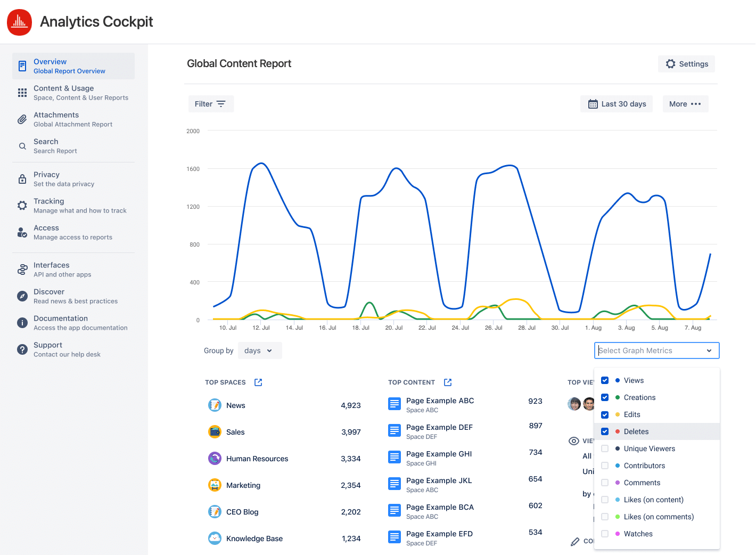Image resolution: width=756 pixels, height=555 pixels.
Task: Open Top Content report via external link icon
Action: pos(447,382)
